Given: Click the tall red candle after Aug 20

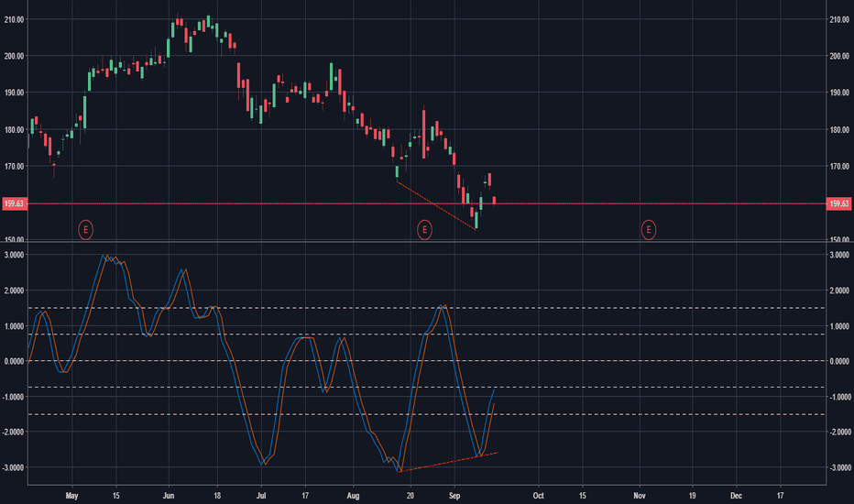Looking at the screenshot, I should (x=423, y=134).
